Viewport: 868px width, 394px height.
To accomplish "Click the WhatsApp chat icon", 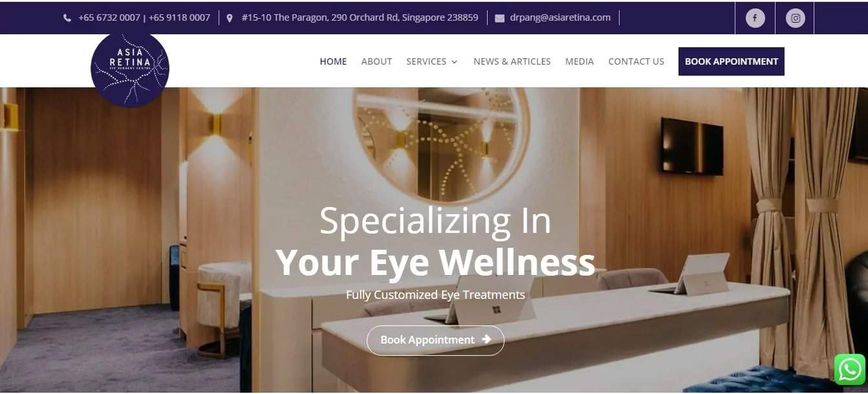I will click(850, 369).
